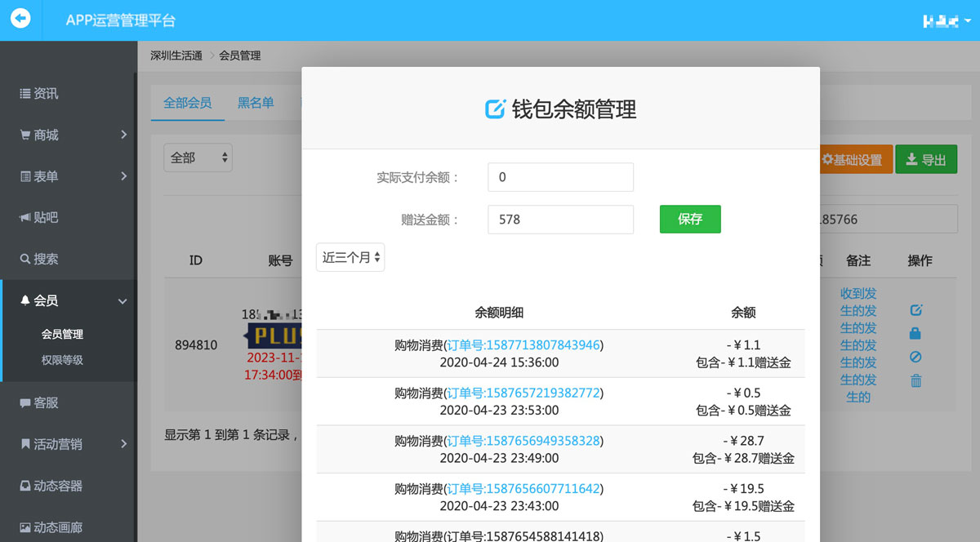The height and width of the screenshot is (542, 980).
Task: Click the ID column header
Action: [x=196, y=260]
